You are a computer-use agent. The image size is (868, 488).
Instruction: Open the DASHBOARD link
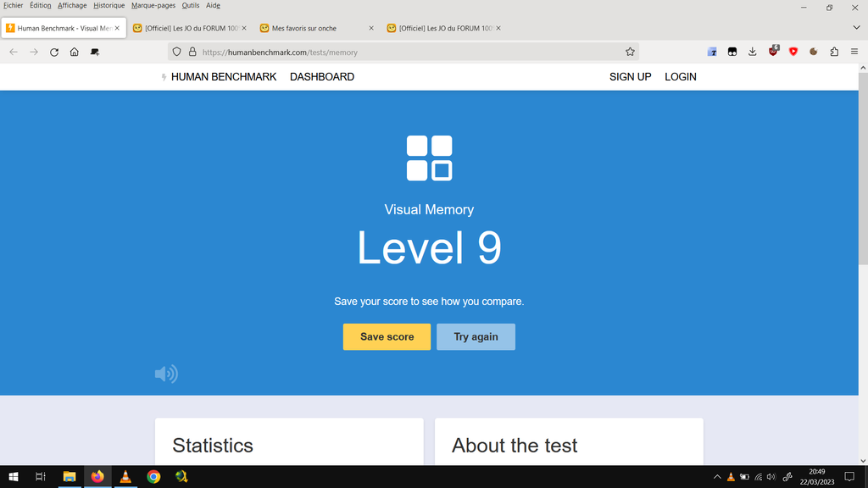pos(322,77)
